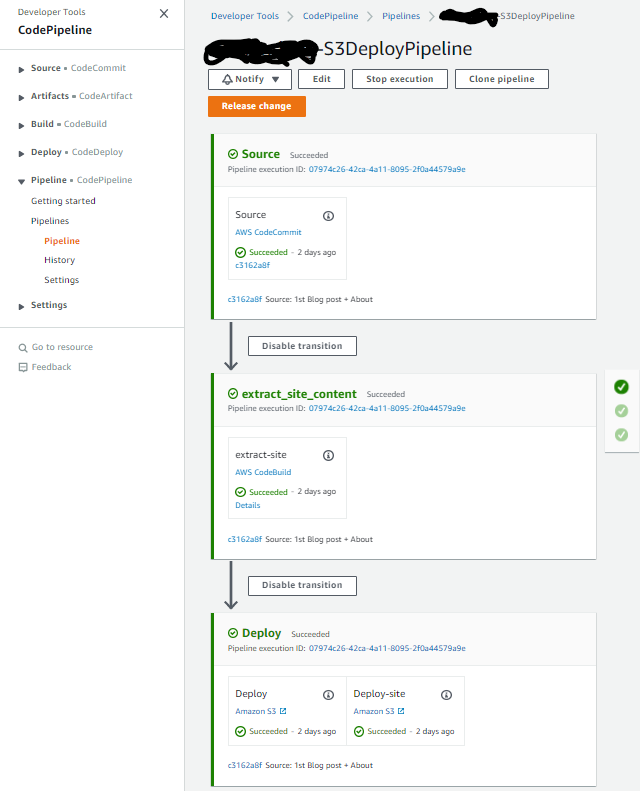Viewport: 640px width, 791px height.
Task: Open Details link for extract-site
Action: [x=248, y=505]
